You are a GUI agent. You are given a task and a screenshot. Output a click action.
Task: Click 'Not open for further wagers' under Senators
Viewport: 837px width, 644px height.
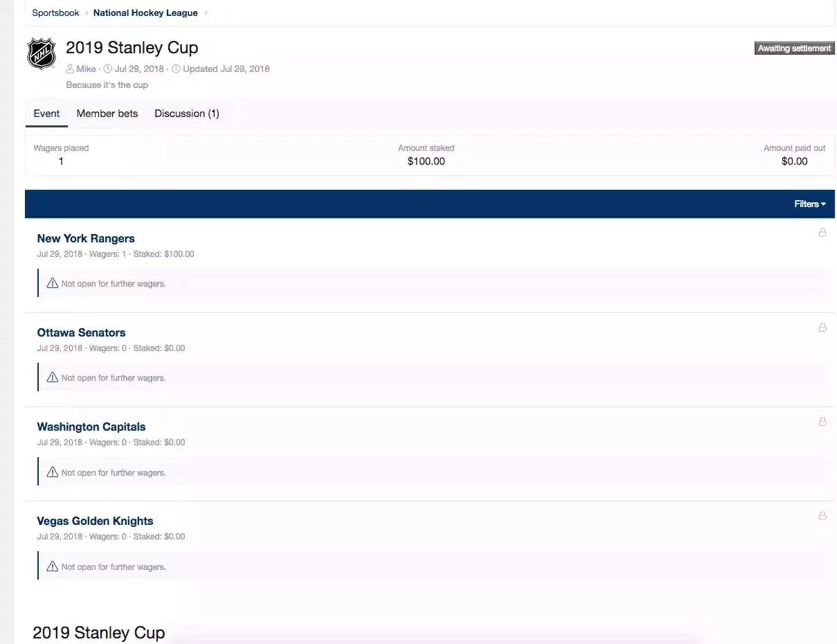point(114,378)
